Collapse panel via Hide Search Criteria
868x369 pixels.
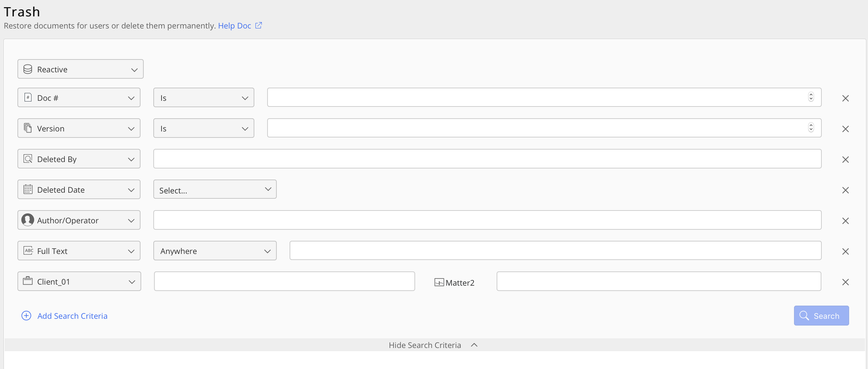(433, 345)
